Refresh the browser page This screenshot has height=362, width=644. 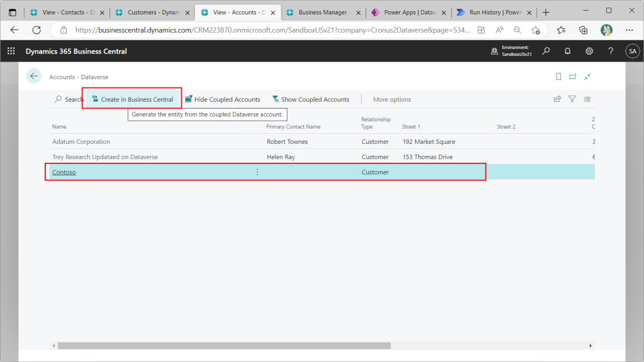click(36, 30)
